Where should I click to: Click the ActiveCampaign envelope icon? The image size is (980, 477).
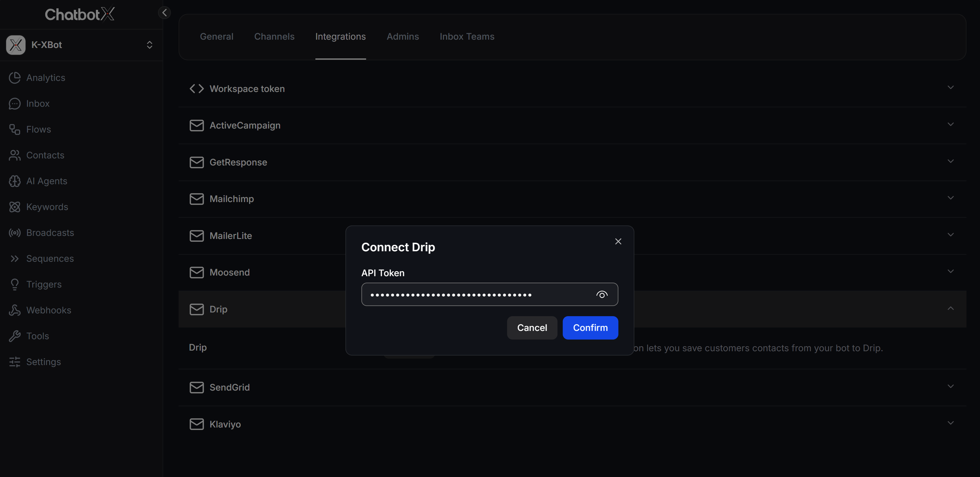pyautogui.click(x=197, y=125)
